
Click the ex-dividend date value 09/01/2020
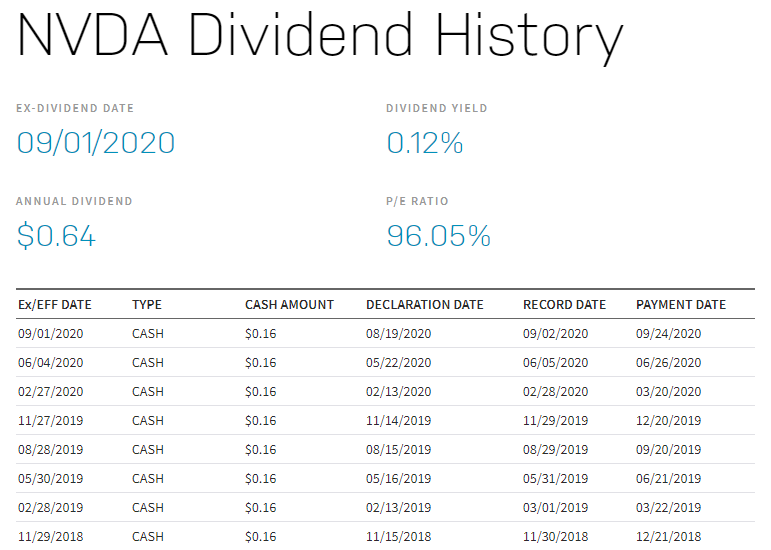(96, 143)
